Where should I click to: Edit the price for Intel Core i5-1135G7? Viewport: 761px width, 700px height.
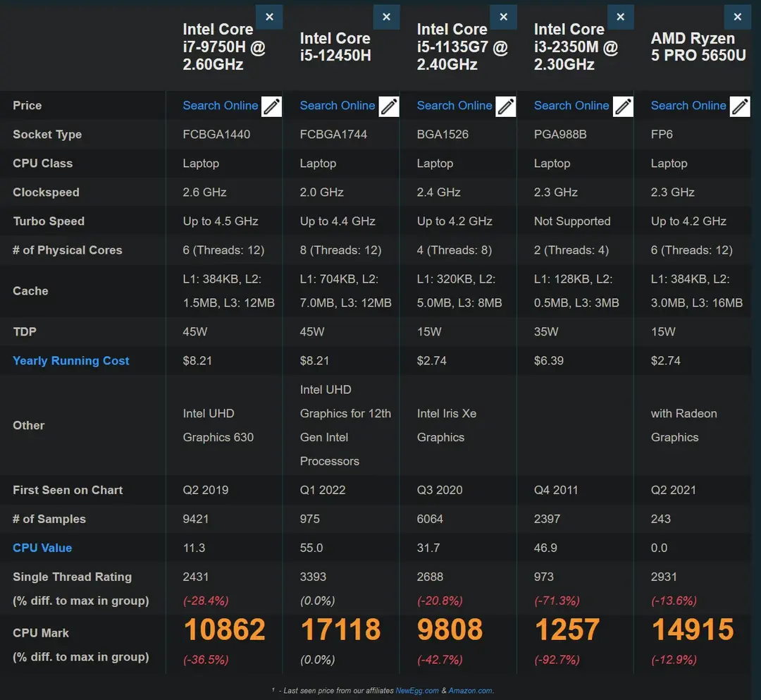tap(505, 106)
